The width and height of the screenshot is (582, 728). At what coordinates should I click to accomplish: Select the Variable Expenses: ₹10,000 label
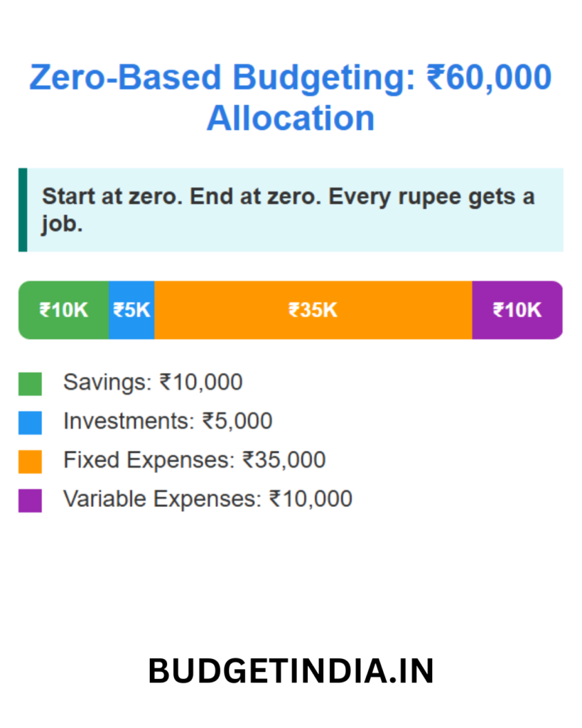[x=208, y=500]
